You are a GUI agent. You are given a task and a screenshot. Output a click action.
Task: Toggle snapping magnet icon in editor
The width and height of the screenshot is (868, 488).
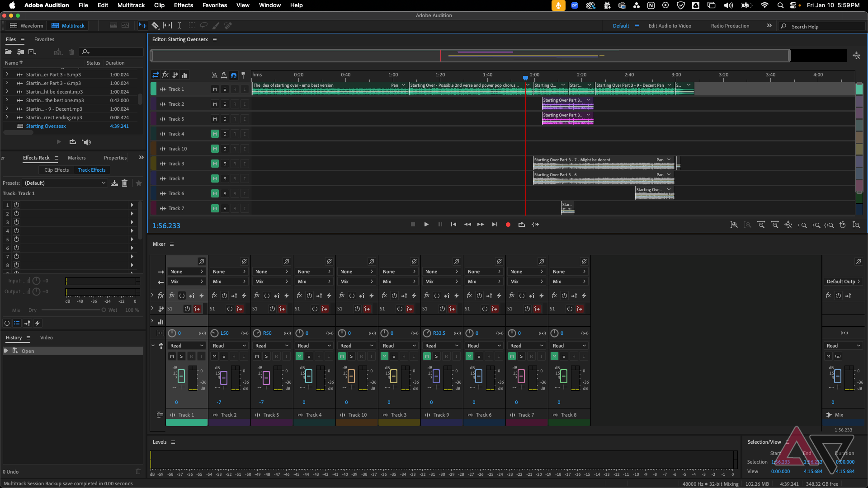tap(234, 75)
